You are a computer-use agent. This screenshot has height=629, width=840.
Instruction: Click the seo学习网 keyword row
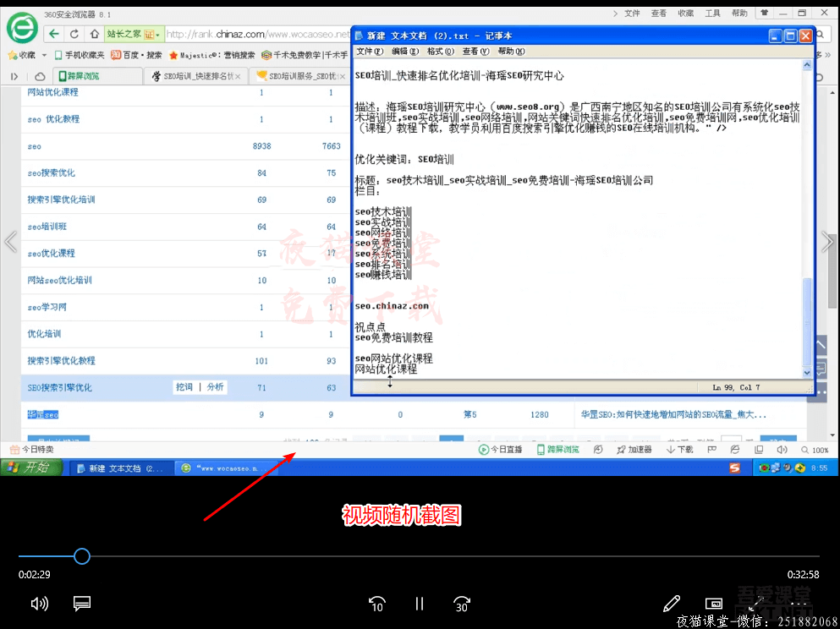click(x=47, y=307)
